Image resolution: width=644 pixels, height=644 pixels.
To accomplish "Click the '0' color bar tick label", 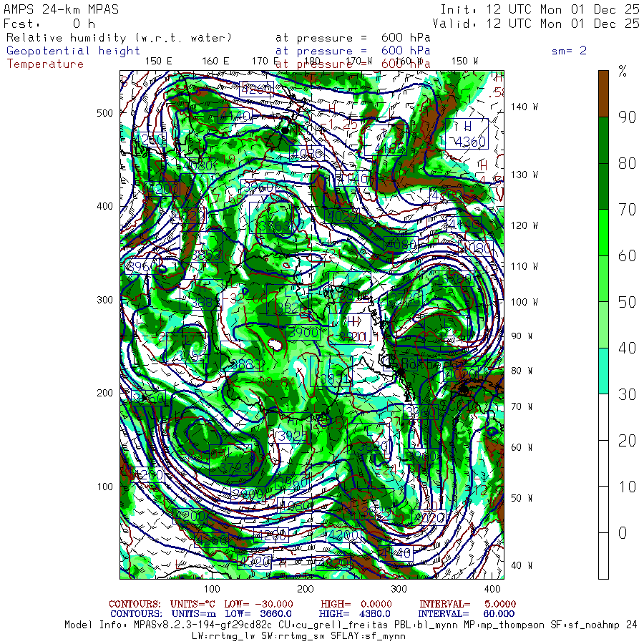I will (623, 533).
